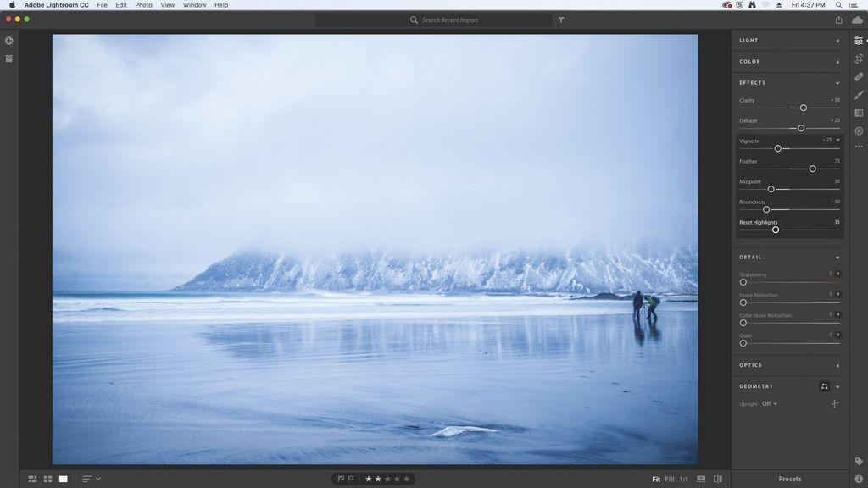Open the Linear Gradient tool
This screenshot has height=488, width=868.
857,112
